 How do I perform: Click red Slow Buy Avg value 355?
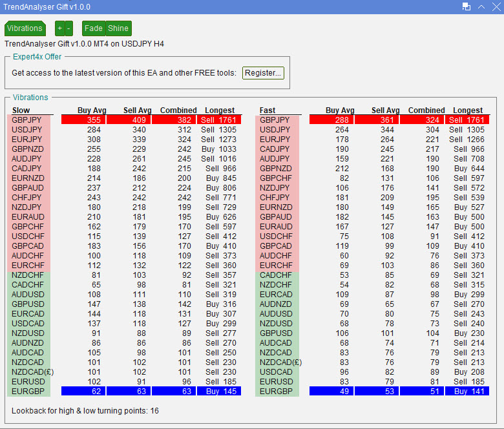[x=83, y=120]
